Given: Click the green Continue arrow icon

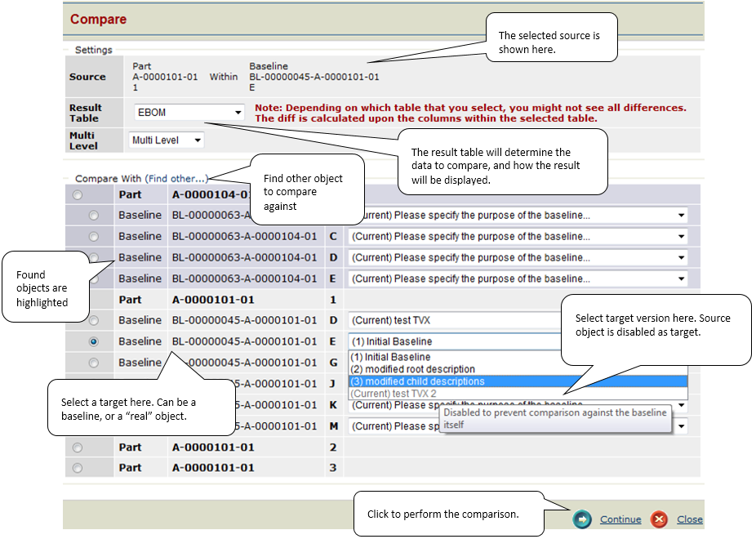Looking at the screenshot, I should point(582,519).
